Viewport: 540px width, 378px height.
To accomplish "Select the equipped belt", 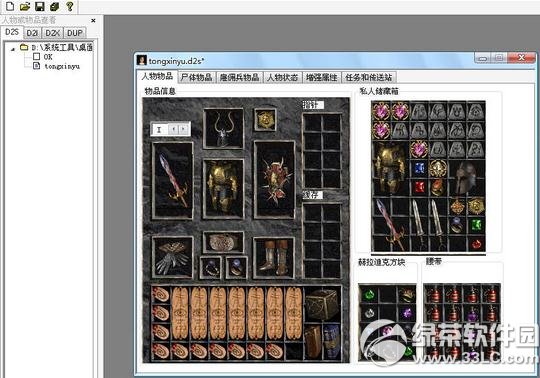I will click(x=223, y=242).
